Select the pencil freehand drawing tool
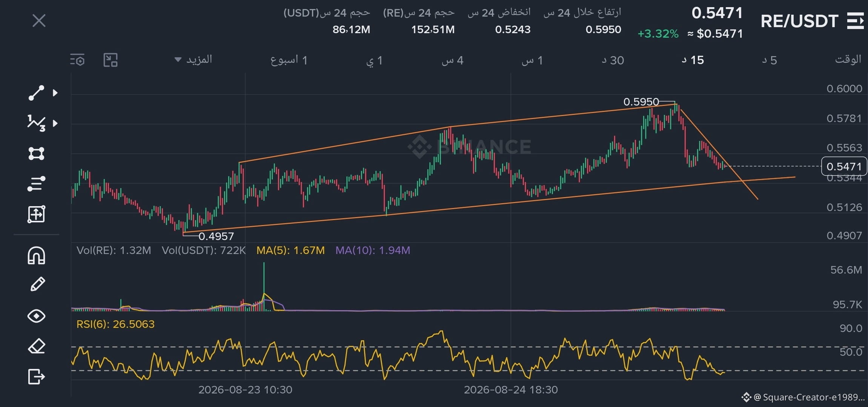Image resolution: width=868 pixels, height=407 pixels. coord(37,285)
